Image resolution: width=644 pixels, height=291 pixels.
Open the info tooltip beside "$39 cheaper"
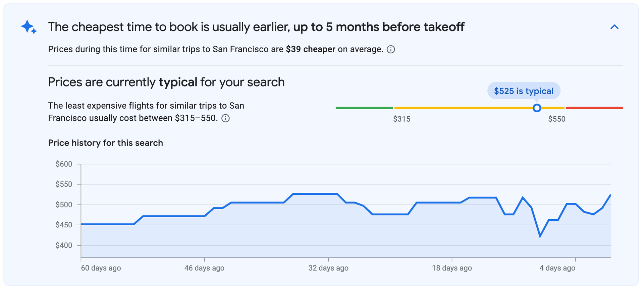point(390,49)
